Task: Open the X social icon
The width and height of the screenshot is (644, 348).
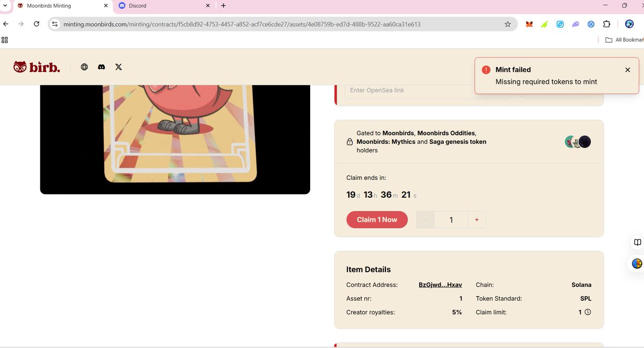Action: click(119, 67)
